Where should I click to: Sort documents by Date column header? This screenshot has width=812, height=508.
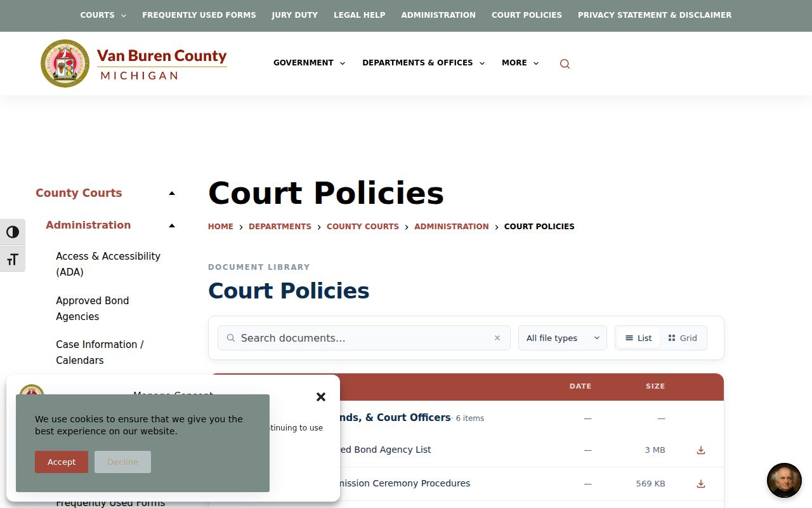tap(580, 386)
